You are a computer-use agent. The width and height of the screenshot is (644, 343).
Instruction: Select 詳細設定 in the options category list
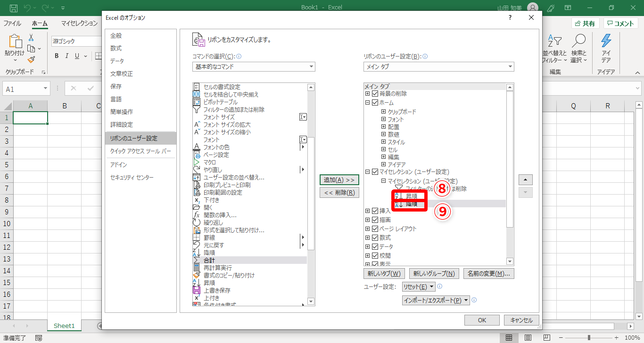[140, 124]
